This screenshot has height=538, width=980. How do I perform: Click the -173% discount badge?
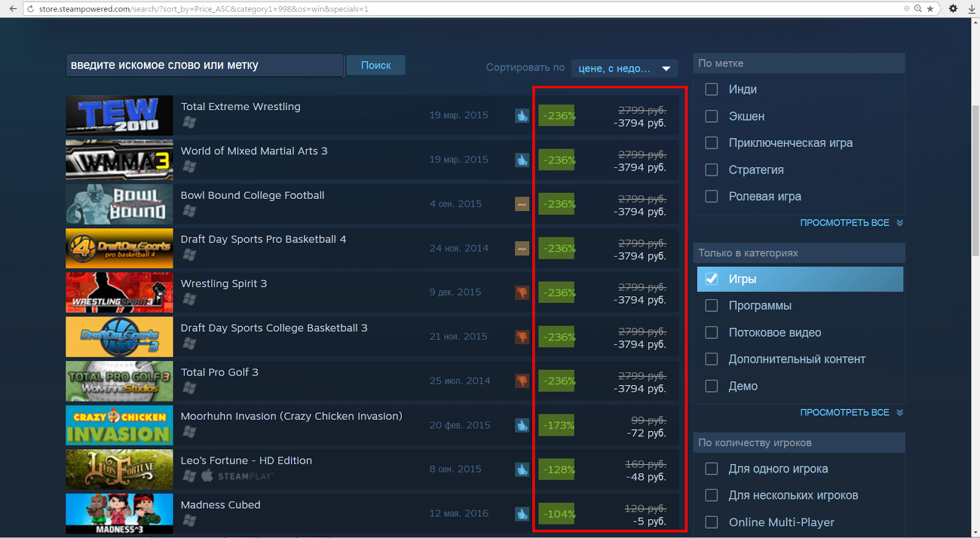(x=557, y=425)
